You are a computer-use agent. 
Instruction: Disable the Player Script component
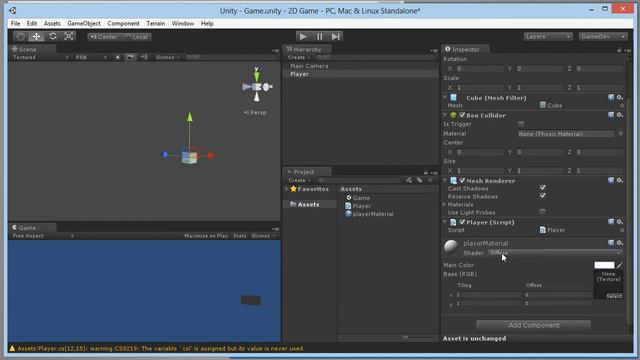[462, 222]
